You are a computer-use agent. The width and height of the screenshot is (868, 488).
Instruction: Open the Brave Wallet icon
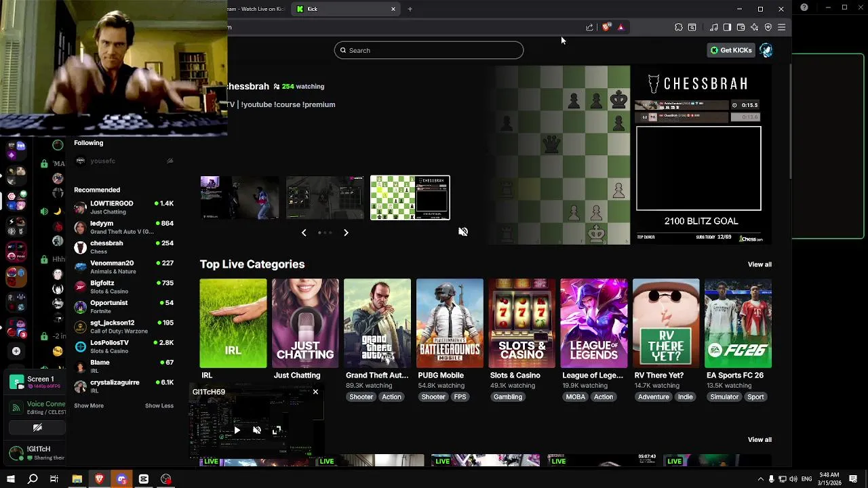point(741,27)
